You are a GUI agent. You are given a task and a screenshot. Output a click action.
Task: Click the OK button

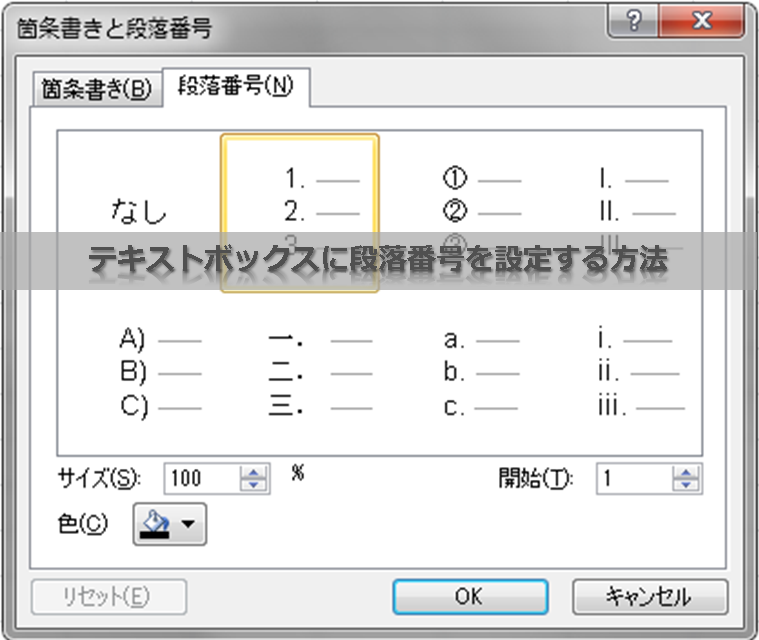tap(469, 597)
